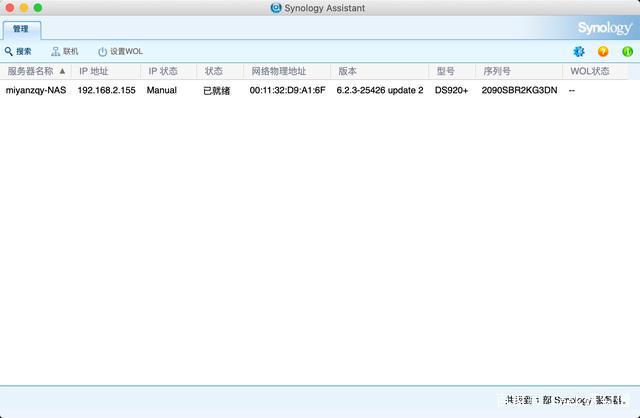Viewport: 640px width, 418px height.
Task: Close the Synology Assistant window
Action: [x=10, y=8]
